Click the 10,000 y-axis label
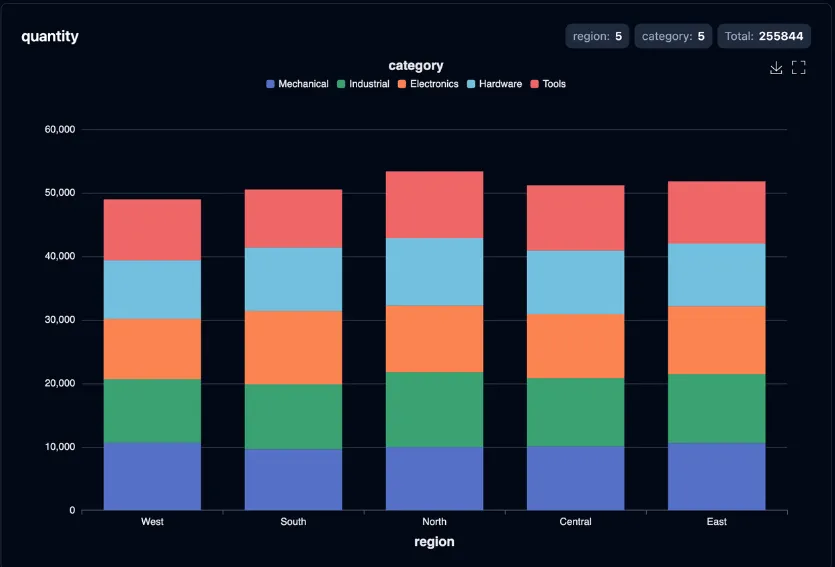Screen dimensions: 835x567 pos(60,447)
